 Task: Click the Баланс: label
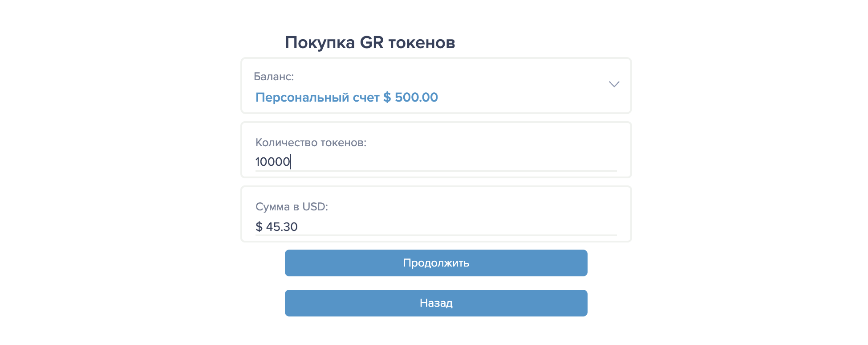(273, 77)
